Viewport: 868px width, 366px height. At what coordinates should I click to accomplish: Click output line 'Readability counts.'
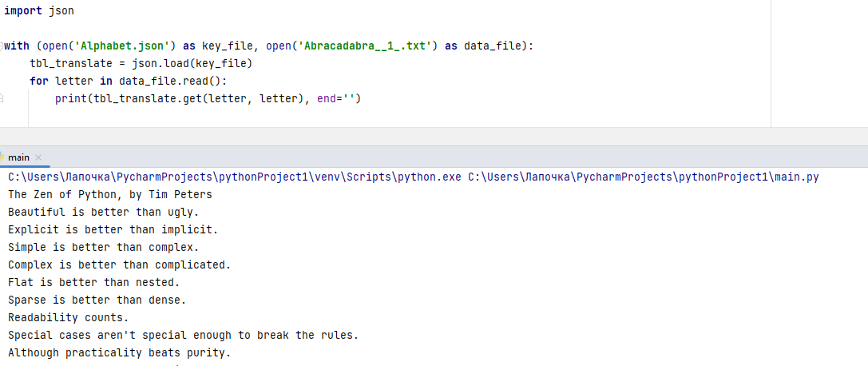(68, 318)
